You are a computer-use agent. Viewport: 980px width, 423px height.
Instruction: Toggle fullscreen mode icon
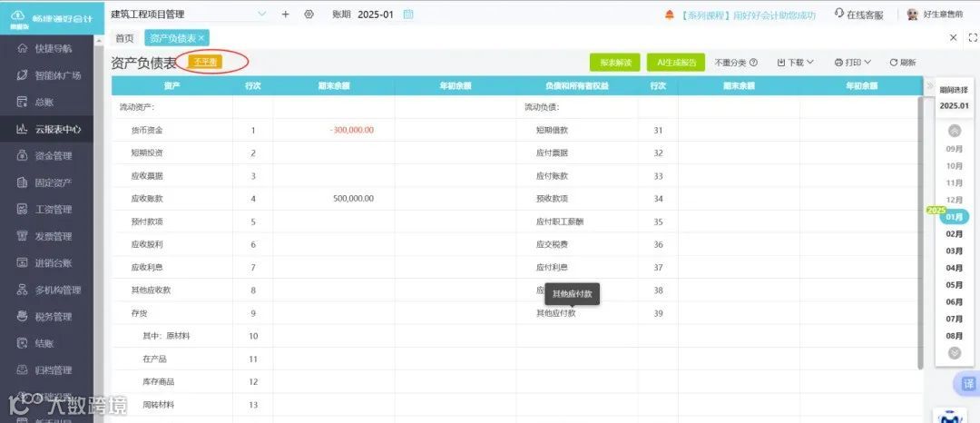tap(973, 37)
